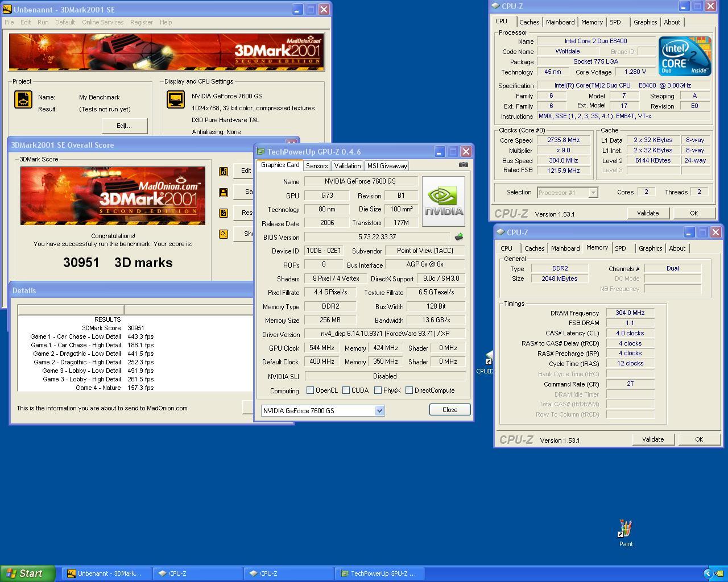The height and width of the screenshot is (582, 728).
Task: Click the Close button in GPU-Z
Action: [449, 410]
